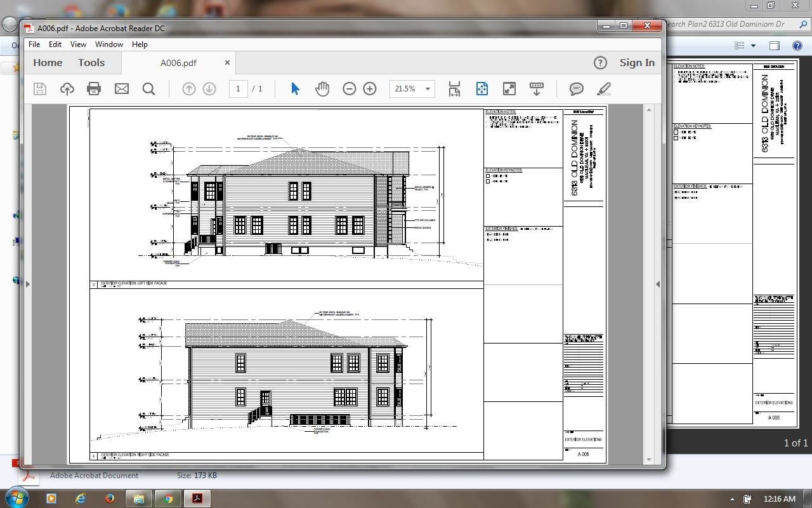Open the Help menu

pos(140,44)
